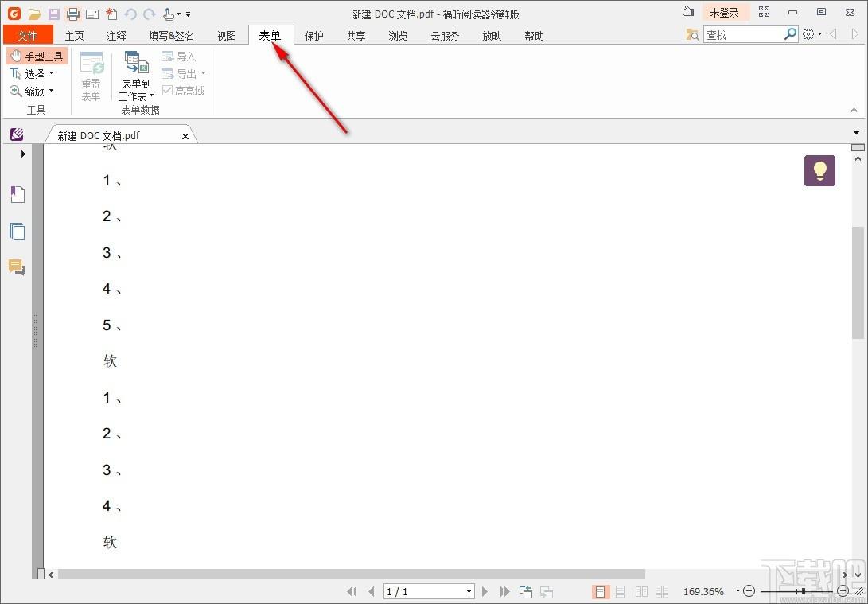Screen dimensions: 868x604
Task: Click the previous search result left triangle
Action: pos(833,34)
